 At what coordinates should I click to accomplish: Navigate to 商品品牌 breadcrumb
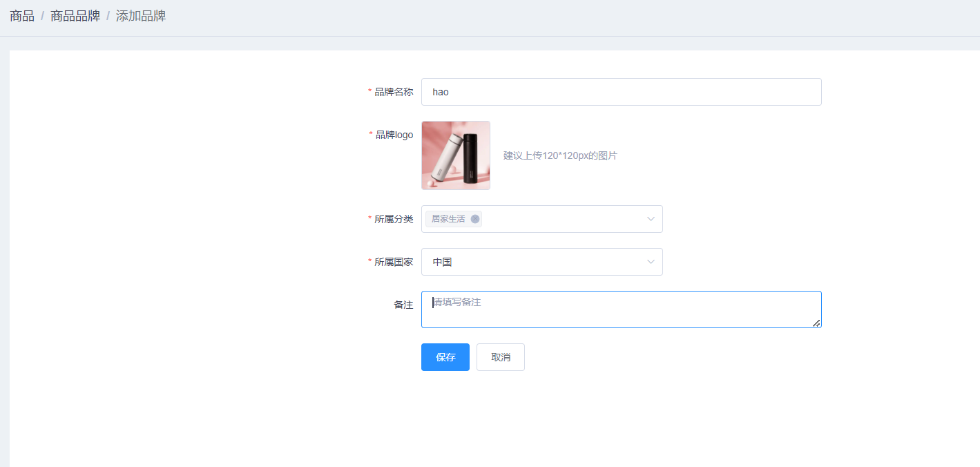tap(75, 16)
